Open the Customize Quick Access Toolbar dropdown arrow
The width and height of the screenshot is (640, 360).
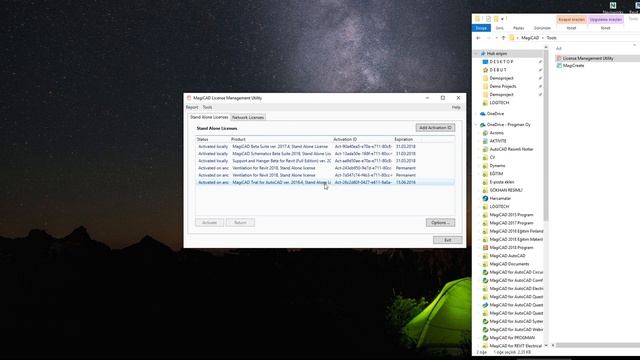[502, 19]
